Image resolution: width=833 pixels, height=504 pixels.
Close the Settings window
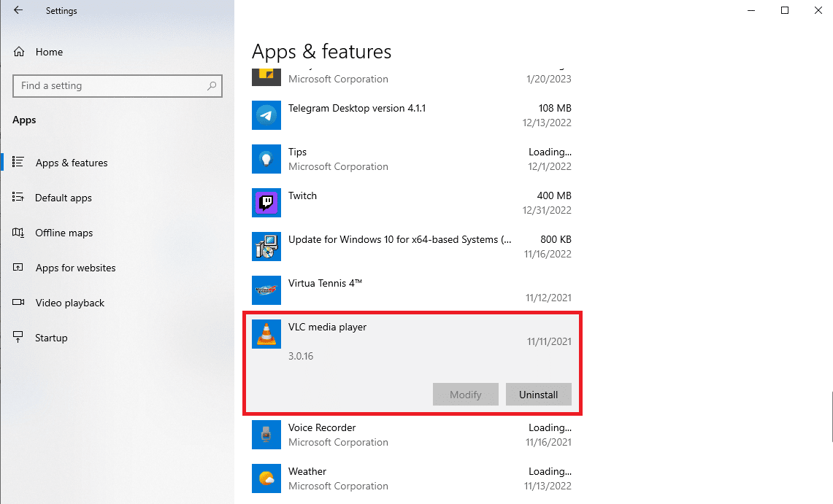pos(818,11)
